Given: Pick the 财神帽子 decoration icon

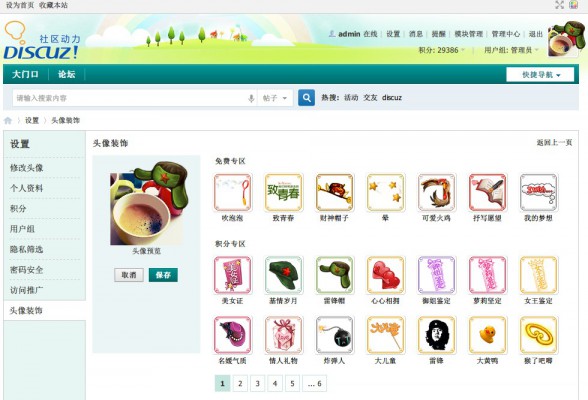Looking at the screenshot, I should point(334,192).
